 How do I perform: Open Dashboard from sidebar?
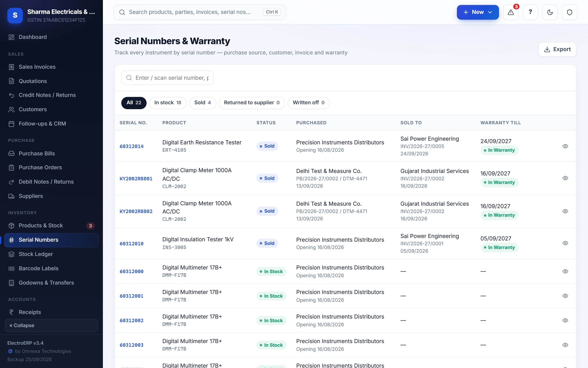[51, 37]
